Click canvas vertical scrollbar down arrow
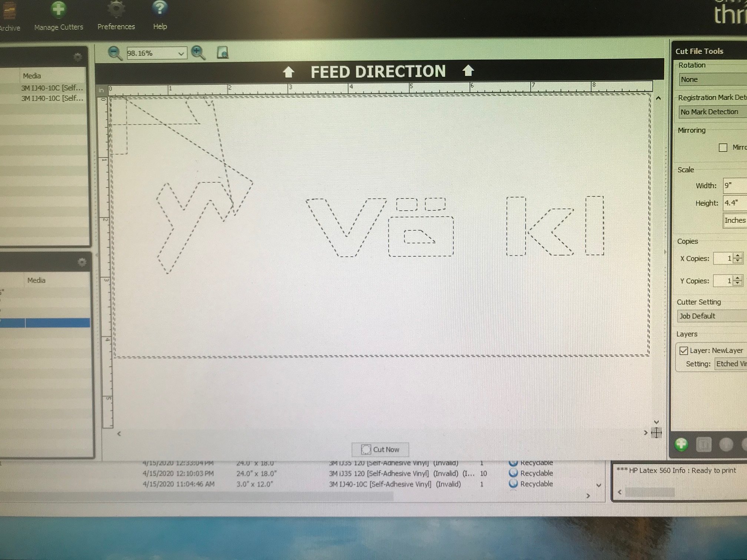Viewport: 747px width, 560px height. pos(656,422)
